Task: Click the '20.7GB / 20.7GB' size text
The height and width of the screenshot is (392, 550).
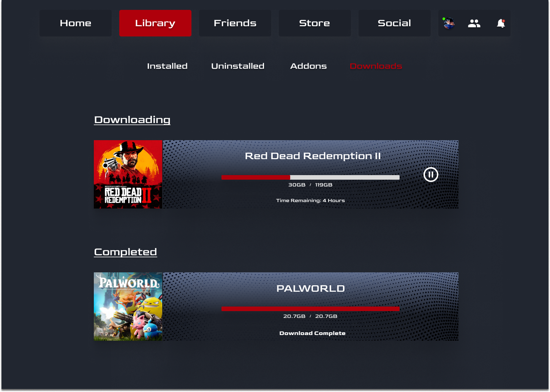Action: coord(310,316)
